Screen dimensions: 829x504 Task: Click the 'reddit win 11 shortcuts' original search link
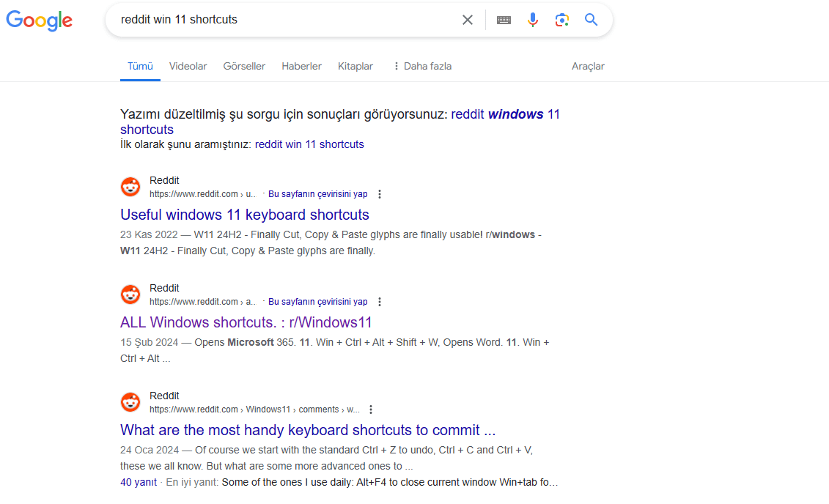click(x=309, y=144)
